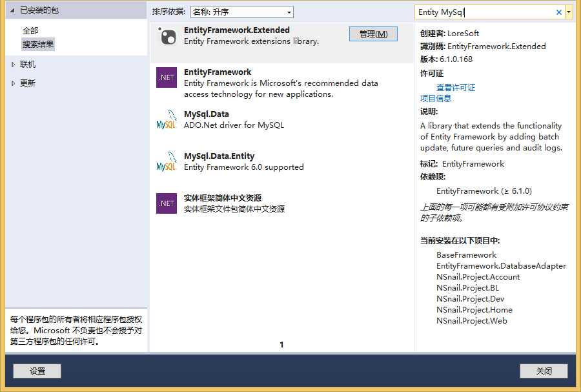Click the MySql.Data.Entity package MySQL logo
The width and height of the screenshot is (581, 392).
click(167, 161)
